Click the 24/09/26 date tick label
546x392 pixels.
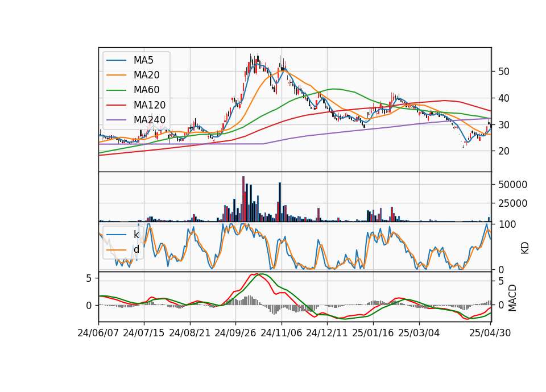tap(235, 333)
